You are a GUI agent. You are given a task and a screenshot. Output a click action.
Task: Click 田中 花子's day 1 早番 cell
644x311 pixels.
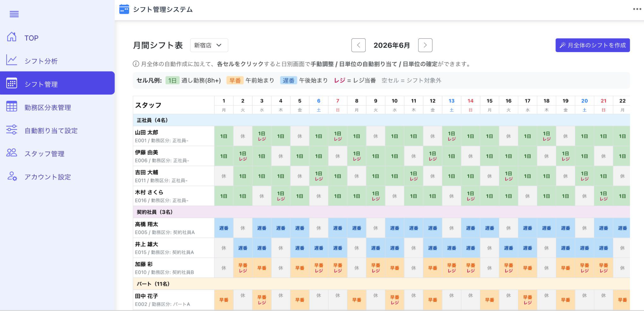(x=224, y=300)
